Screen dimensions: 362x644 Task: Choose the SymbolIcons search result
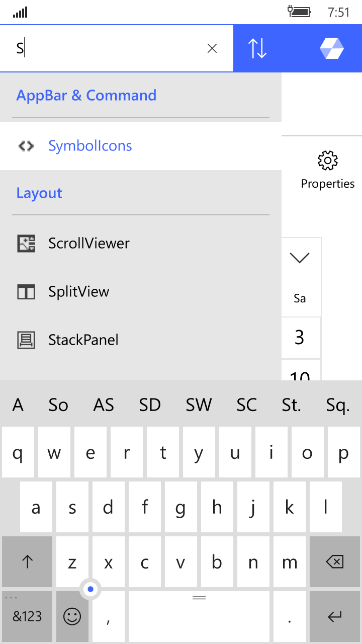pyautogui.click(x=90, y=146)
